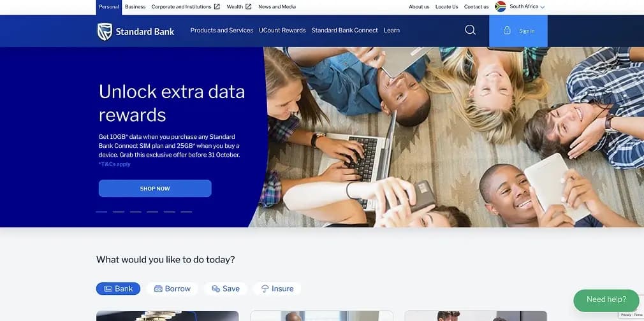Open UCount Rewards menu
Screen dimensions: 644x321
click(282, 31)
